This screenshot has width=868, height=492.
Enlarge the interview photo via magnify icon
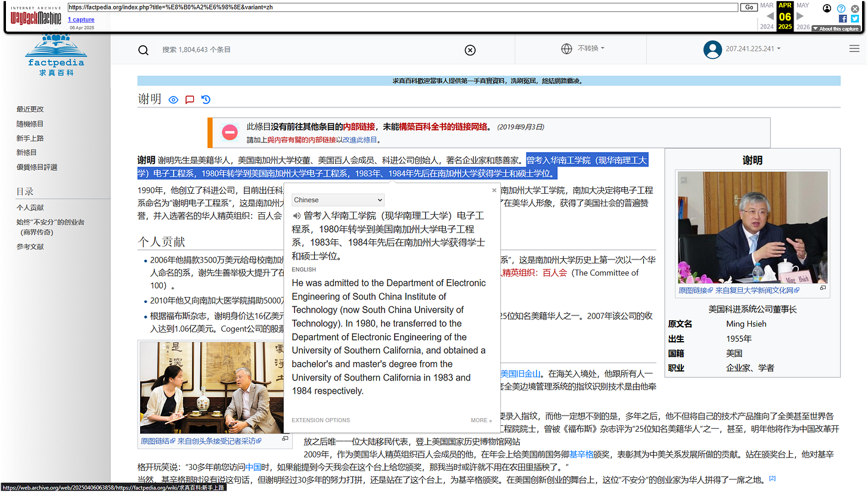tap(285, 438)
